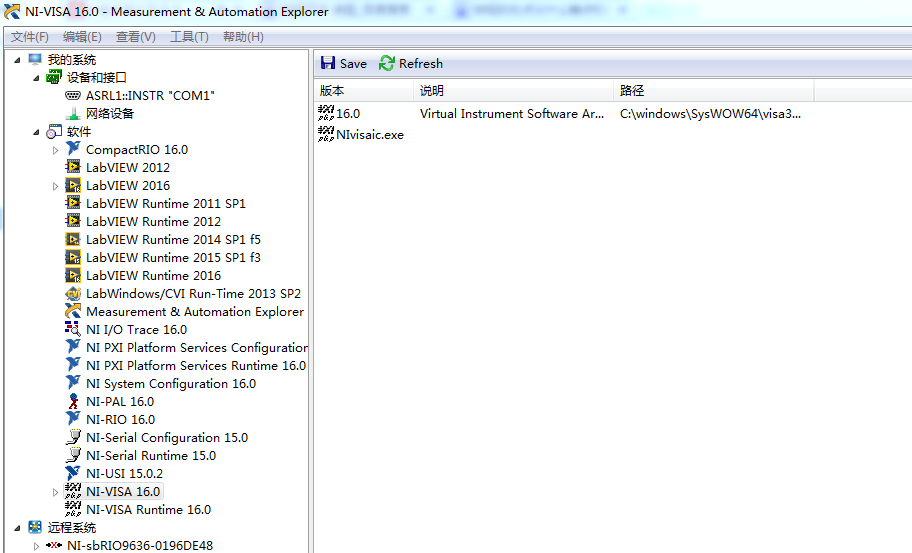The height and width of the screenshot is (553, 912).
Task: Click the ASRL1::INSTR COM1 serial port icon
Action: (x=73, y=95)
